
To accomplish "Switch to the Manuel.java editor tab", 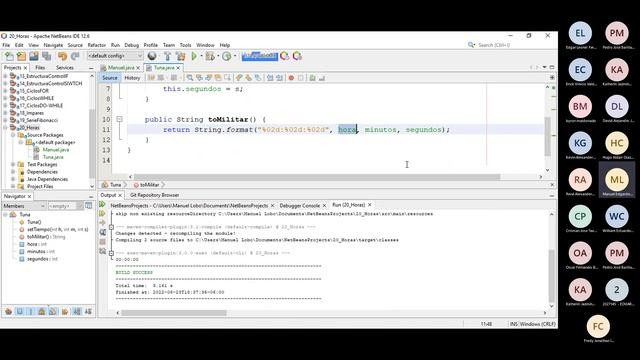I will (121, 67).
